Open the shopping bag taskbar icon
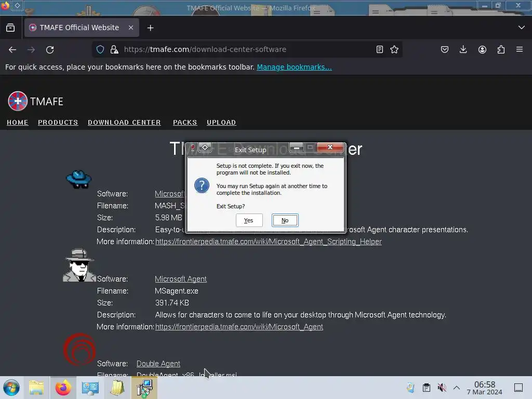The width and height of the screenshot is (532, 399). pyautogui.click(x=117, y=388)
